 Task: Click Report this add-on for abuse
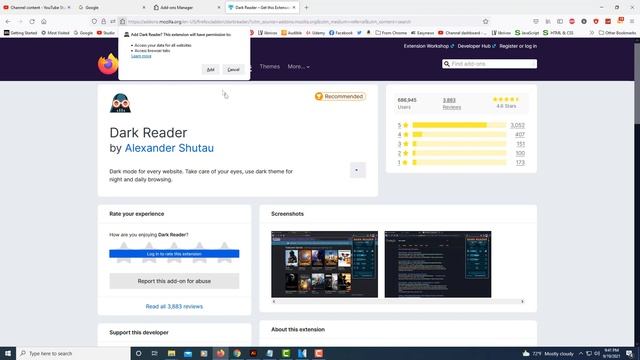coord(174,281)
